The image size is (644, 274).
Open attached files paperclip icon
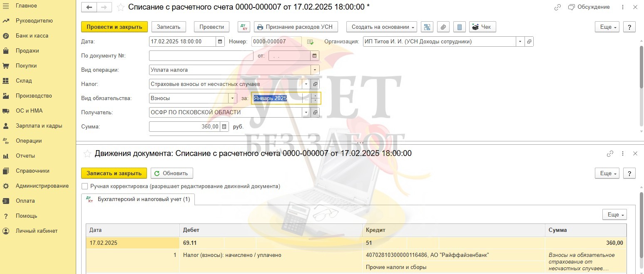(x=443, y=27)
